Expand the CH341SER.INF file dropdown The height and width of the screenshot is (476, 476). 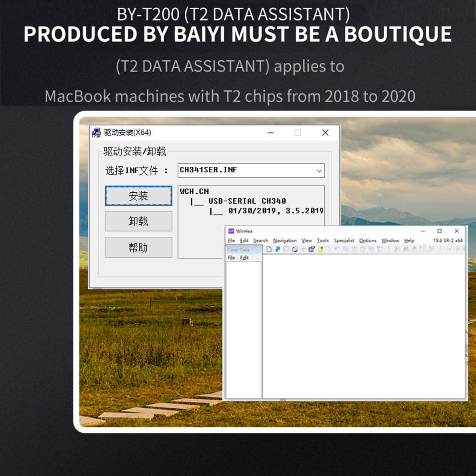[319, 171]
